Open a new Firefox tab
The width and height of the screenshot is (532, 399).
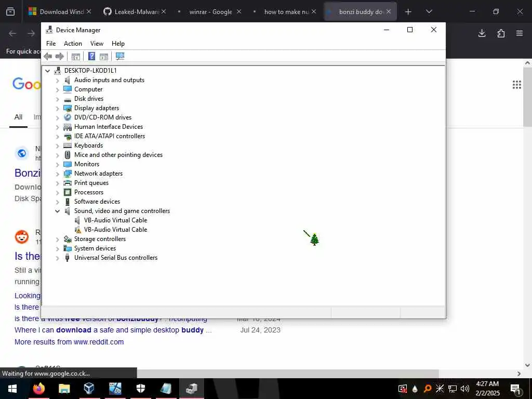[x=408, y=12]
